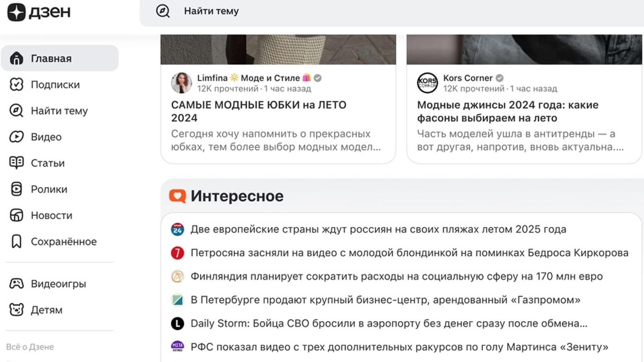The height and width of the screenshot is (362, 644).
Task: Click the Дзен star logo icon
Action: tap(17, 12)
